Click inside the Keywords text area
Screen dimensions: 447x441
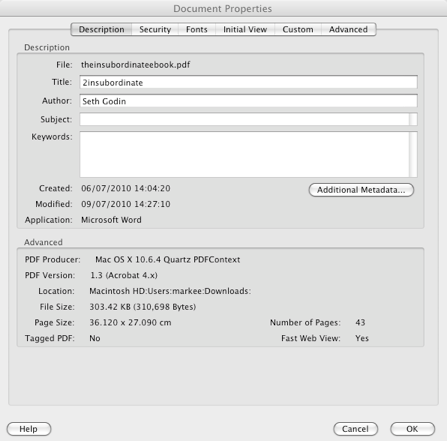(244, 154)
